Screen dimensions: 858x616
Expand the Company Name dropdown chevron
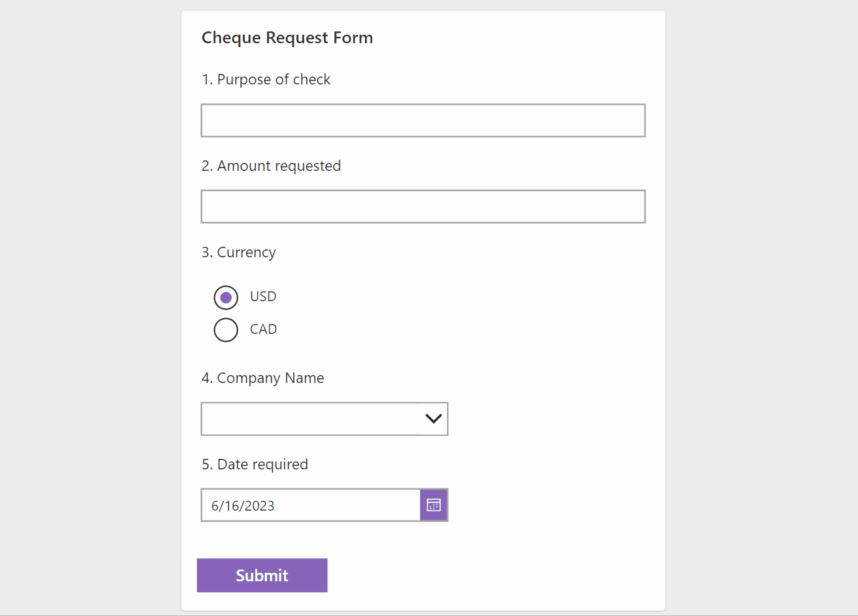click(433, 419)
